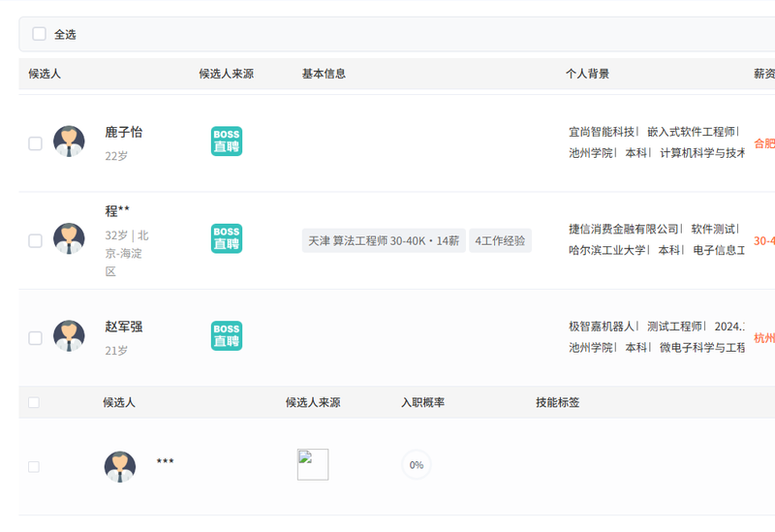Click the 个人背景 column header

[587, 74]
